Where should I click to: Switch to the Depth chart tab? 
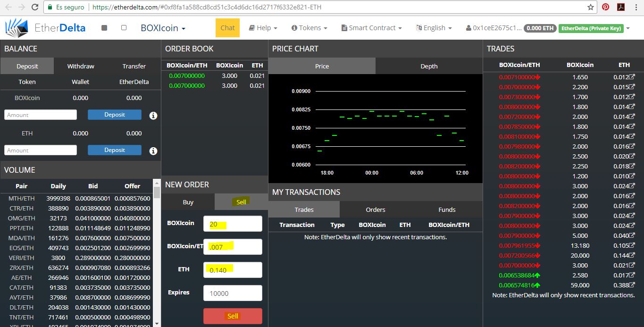click(429, 66)
